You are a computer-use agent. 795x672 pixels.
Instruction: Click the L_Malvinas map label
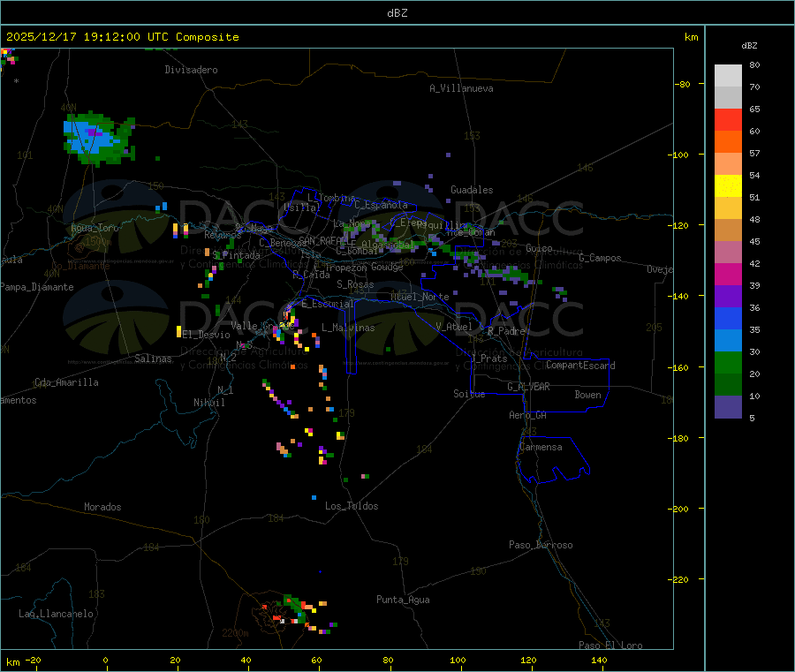tap(348, 328)
